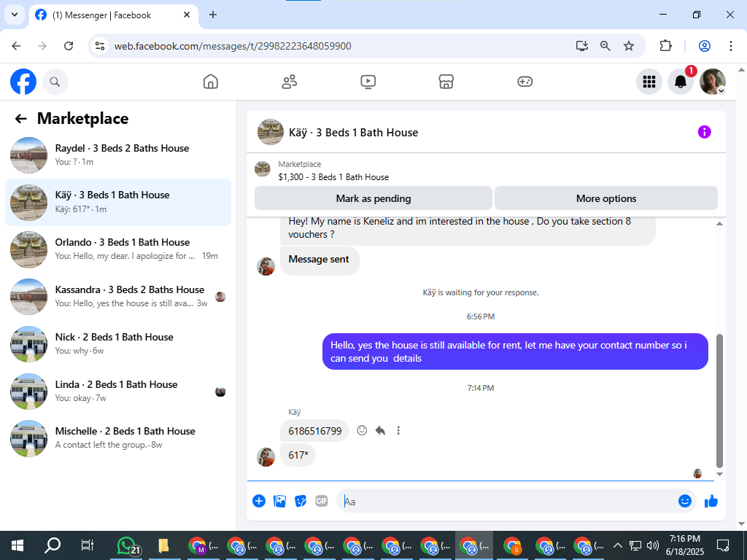Open Orlando 3 Beds 1 Bath House chat
The width and height of the screenshot is (747, 560).
pyautogui.click(x=118, y=249)
